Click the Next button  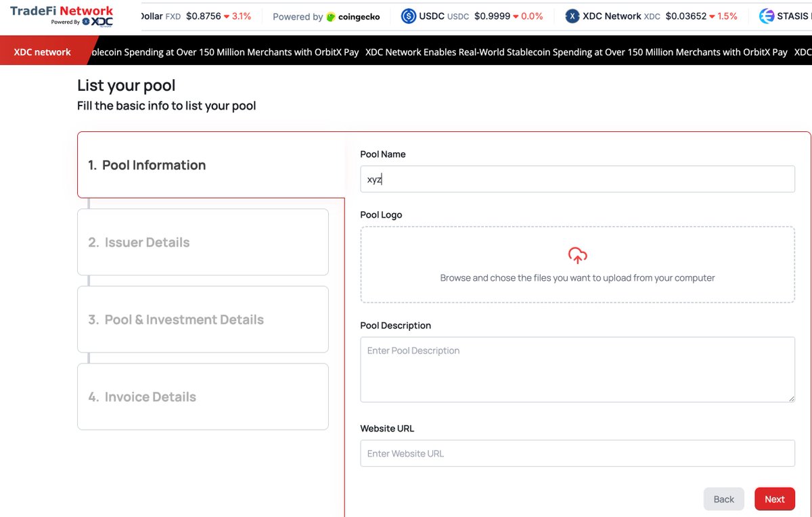(x=775, y=499)
